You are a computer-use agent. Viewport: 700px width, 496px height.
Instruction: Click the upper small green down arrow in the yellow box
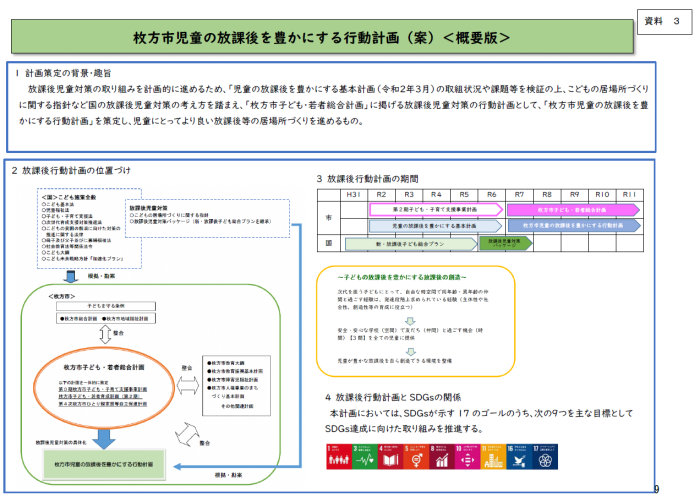[x=410, y=321]
